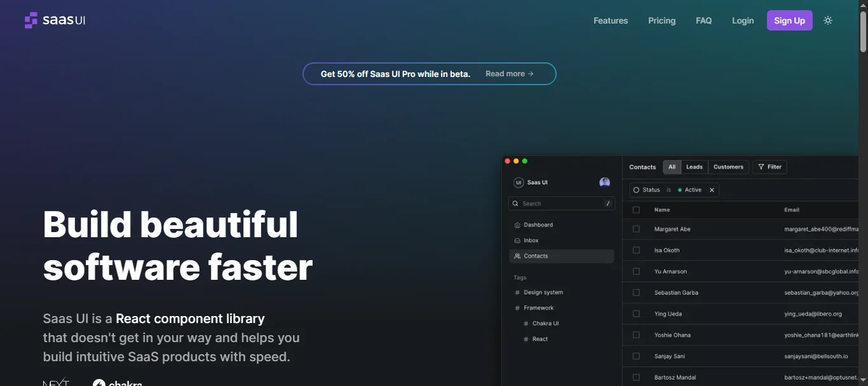Open the Inbox from the sidebar

pos(517,240)
